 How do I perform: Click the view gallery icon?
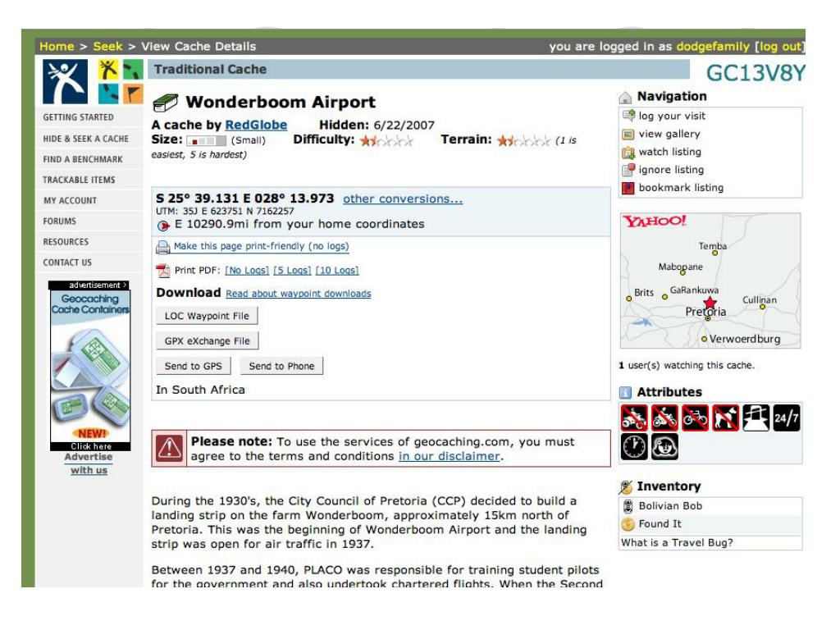coord(628,134)
